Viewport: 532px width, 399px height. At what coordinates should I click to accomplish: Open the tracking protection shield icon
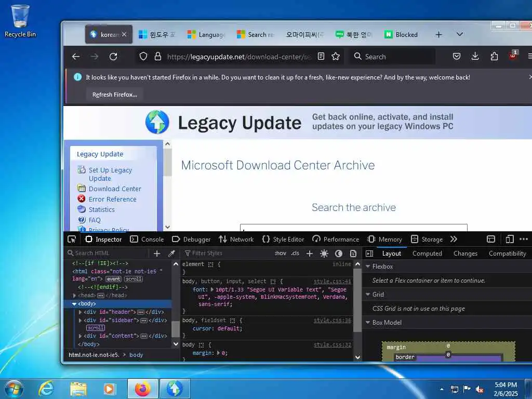[x=143, y=56]
